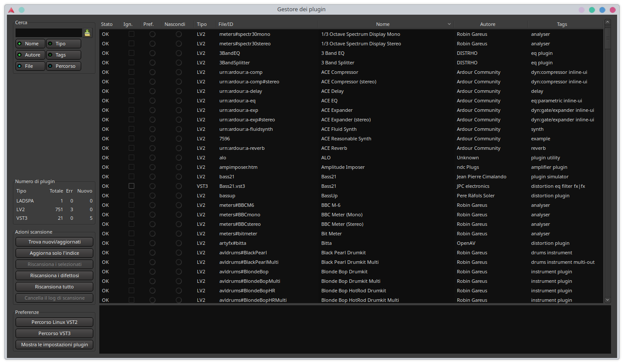Click the teal circle button beside Ardour logo
The height and width of the screenshot is (364, 624).
point(22,10)
